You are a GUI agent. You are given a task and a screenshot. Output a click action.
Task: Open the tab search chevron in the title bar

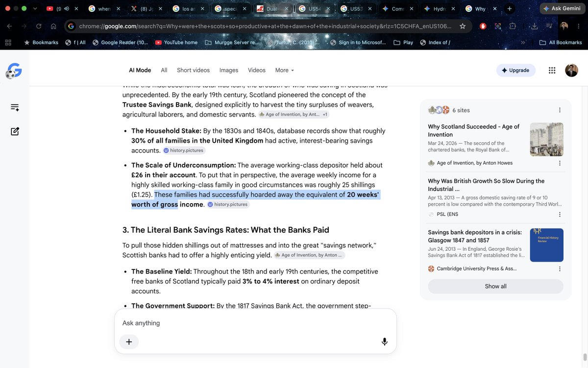coord(34,9)
